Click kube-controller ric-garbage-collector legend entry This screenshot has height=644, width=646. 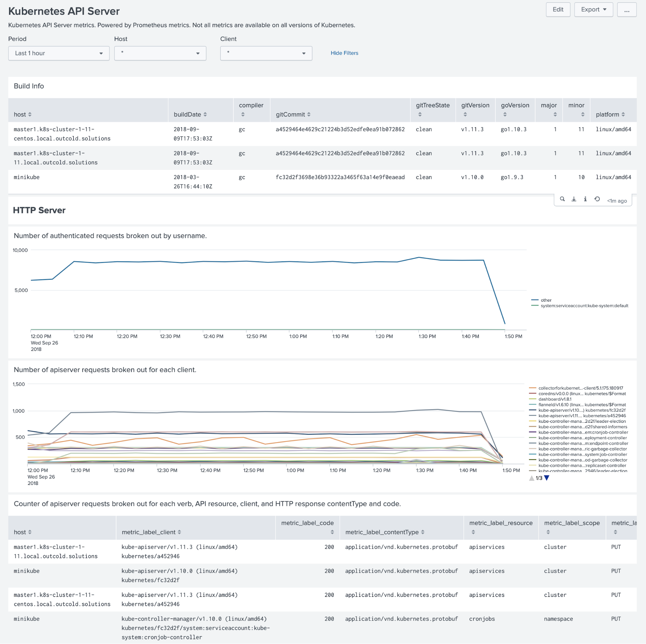tap(578, 449)
